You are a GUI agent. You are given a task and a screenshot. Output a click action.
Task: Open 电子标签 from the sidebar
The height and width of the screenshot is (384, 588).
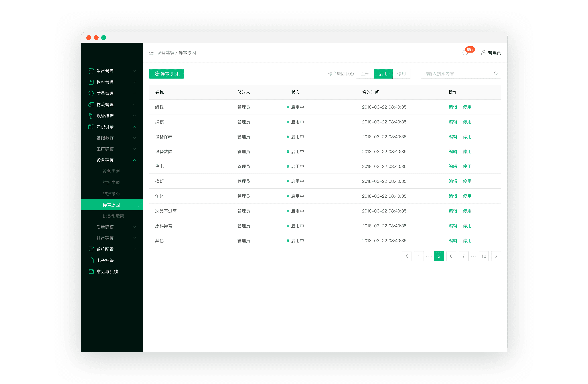(x=105, y=260)
